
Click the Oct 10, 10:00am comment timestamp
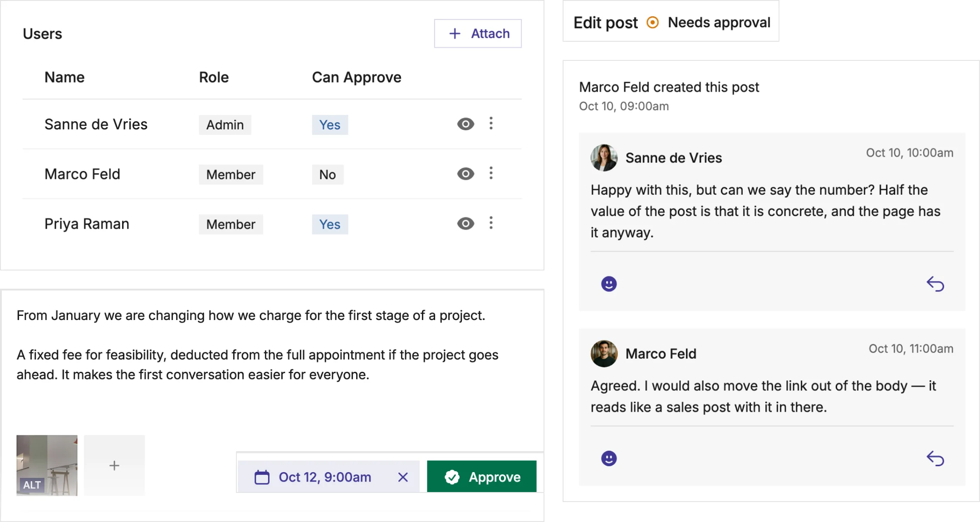click(909, 153)
